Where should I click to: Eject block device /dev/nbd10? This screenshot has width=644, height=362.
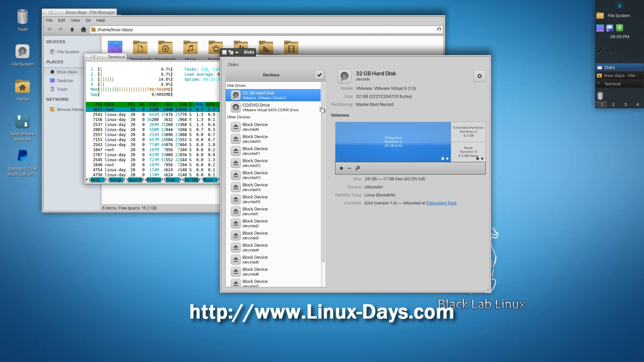point(236,139)
